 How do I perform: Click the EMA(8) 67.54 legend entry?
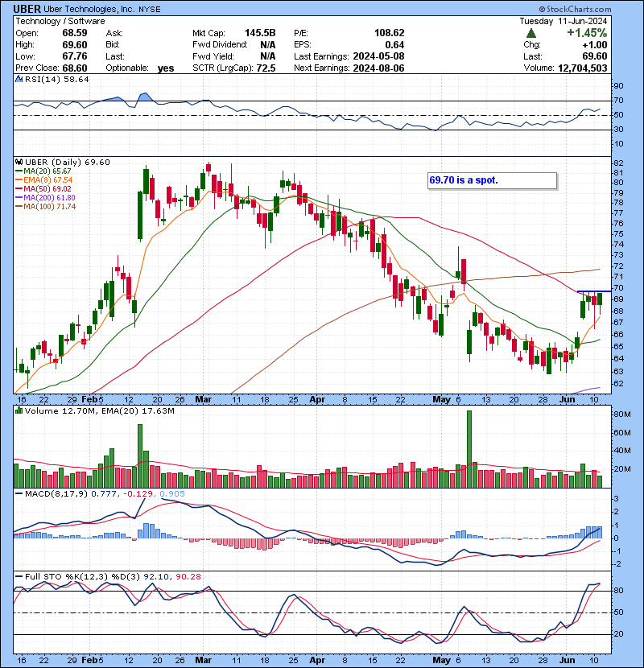coord(44,179)
